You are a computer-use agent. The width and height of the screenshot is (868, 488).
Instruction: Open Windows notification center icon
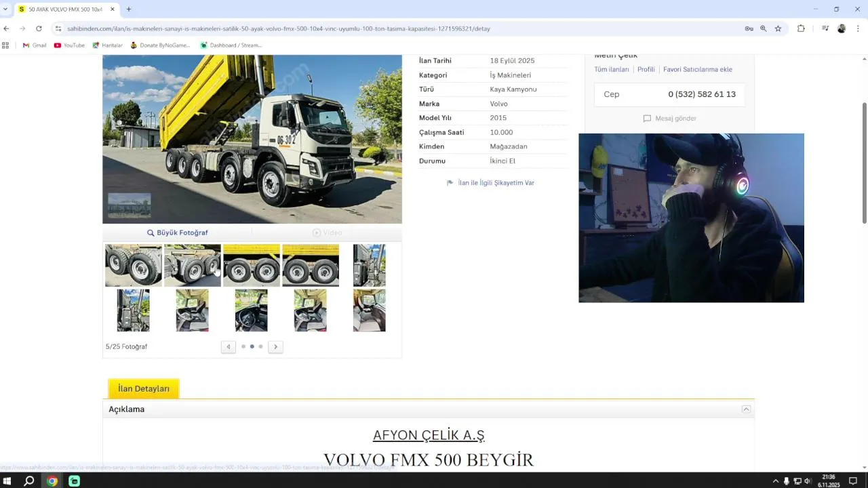pyautogui.click(x=853, y=481)
